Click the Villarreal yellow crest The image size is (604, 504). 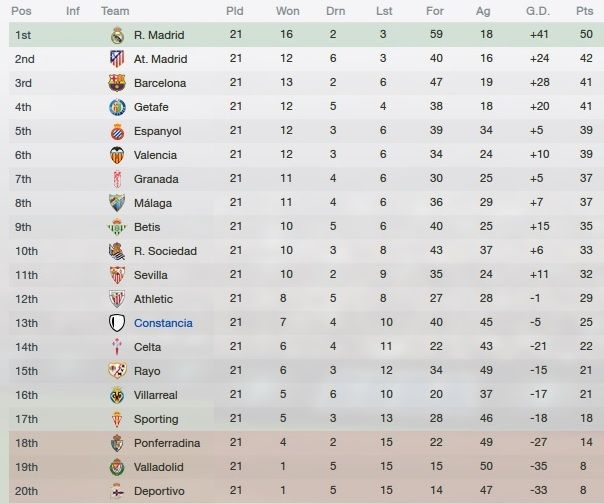tap(117, 395)
